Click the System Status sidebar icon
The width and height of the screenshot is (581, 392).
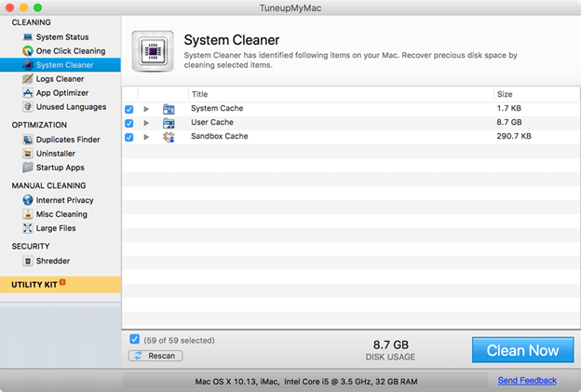coord(28,37)
